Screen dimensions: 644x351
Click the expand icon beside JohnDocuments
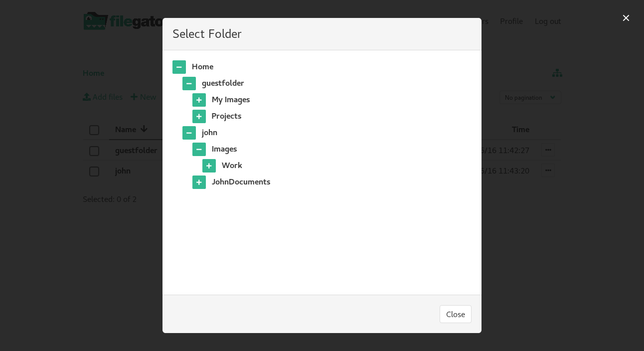coord(199,182)
